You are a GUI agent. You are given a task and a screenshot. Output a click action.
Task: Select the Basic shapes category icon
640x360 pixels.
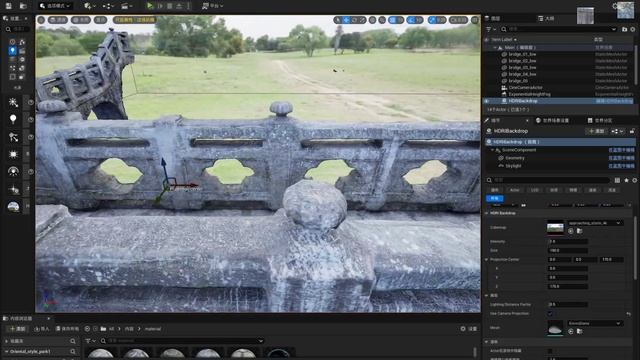[22, 42]
